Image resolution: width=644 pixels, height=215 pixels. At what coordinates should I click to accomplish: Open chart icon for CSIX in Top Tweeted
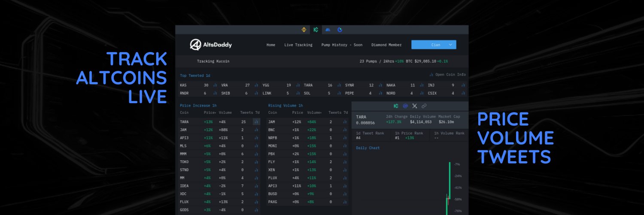[x=462, y=93]
